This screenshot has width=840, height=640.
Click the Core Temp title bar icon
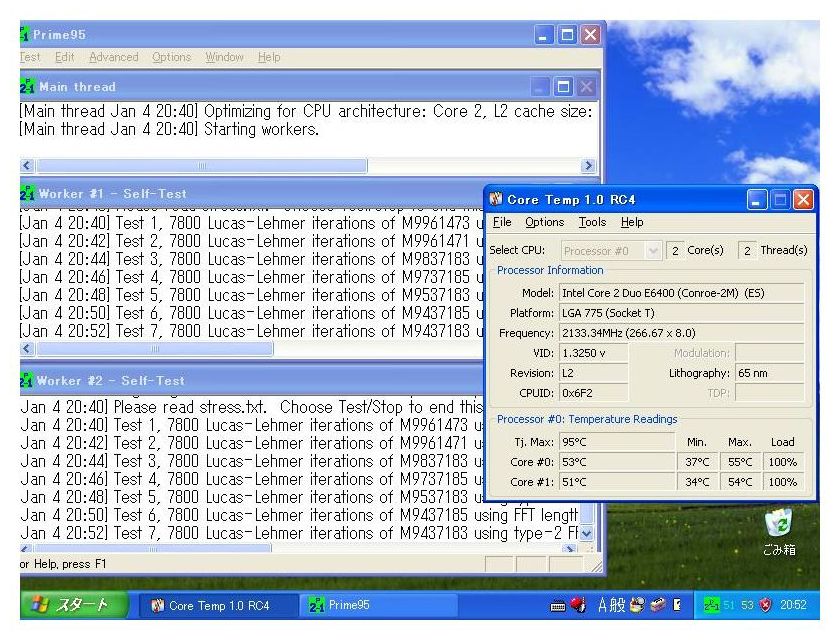[496, 199]
